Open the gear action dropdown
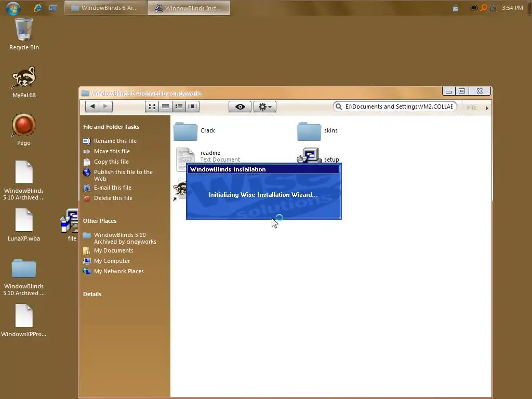Image resolution: width=532 pixels, height=399 pixels. tap(265, 107)
